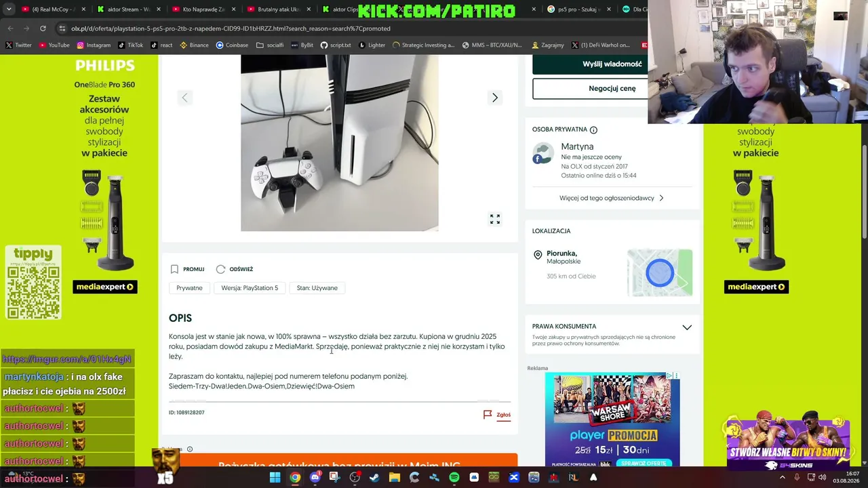Click the info icon beside Osoba prywatna

(593, 129)
